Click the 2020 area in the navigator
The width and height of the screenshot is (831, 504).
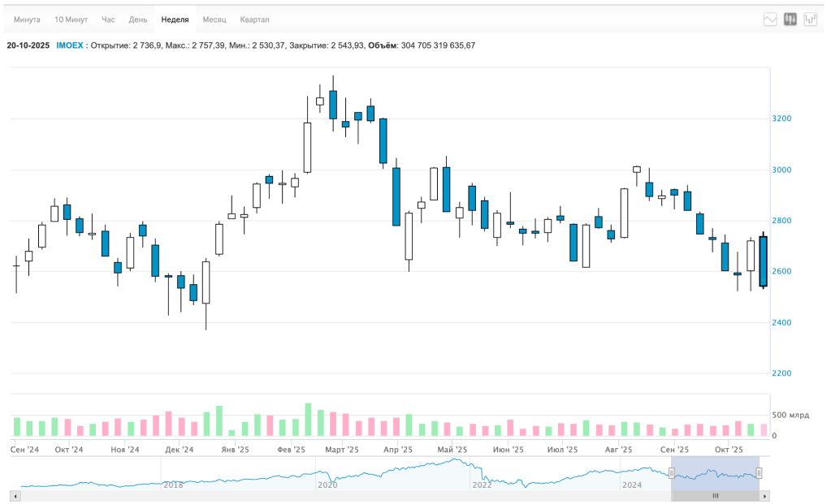pyautogui.click(x=327, y=485)
